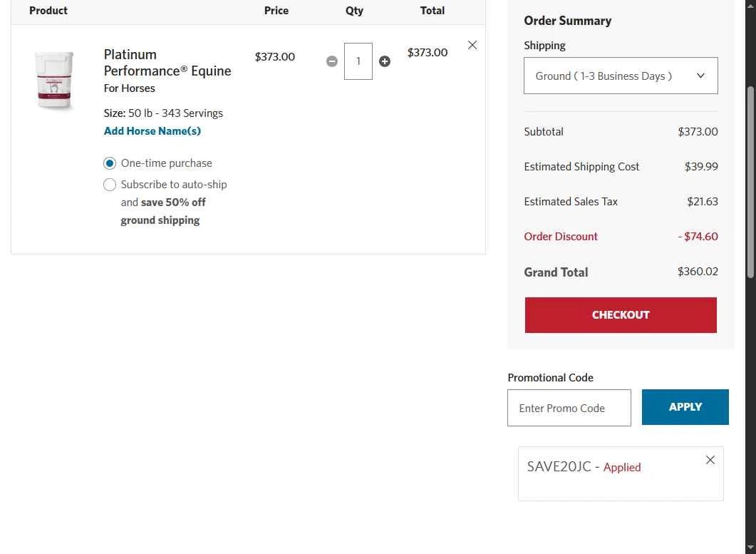The image size is (756, 554).
Task: Click Estimated Shipping Cost value $39.99
Action: [x=701, y=167]
